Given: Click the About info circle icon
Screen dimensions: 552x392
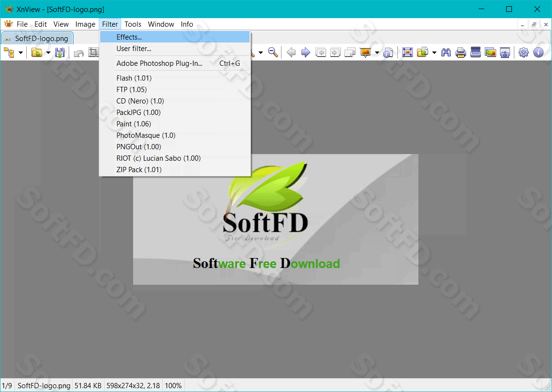Looking at the screenshot, I should pyautogui.click(x=538, y=52).
